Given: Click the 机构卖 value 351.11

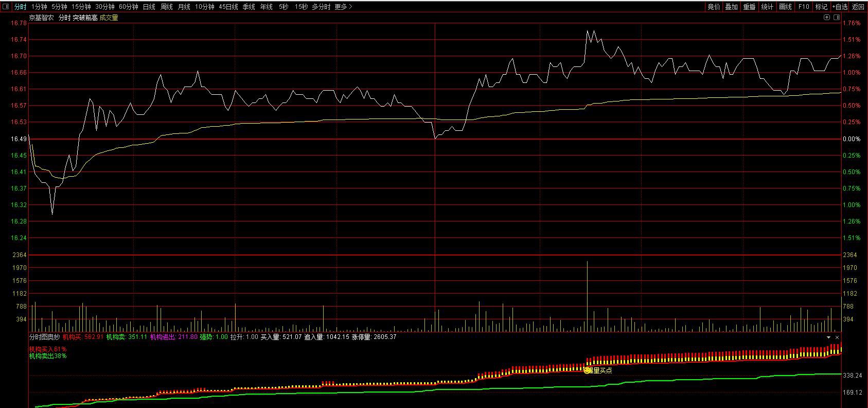Looking at the screenshot, I should (x=138, y=337).
